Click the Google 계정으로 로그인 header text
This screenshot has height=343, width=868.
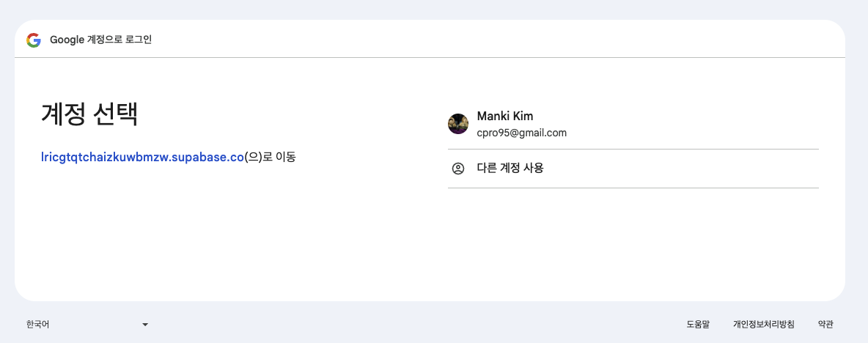click(x=100, y=40)
